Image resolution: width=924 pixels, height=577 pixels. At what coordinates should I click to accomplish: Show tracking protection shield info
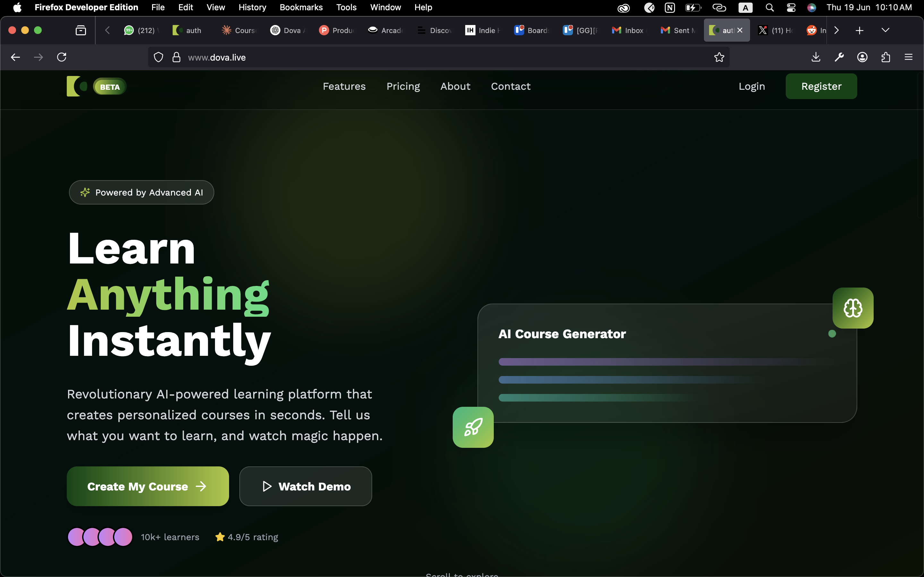coord(158,57)
